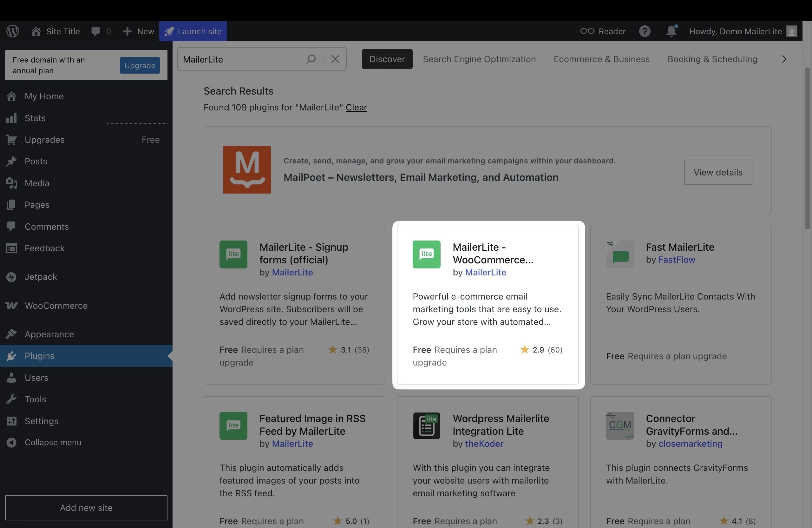Click the help question mark icon

(645, 31)
